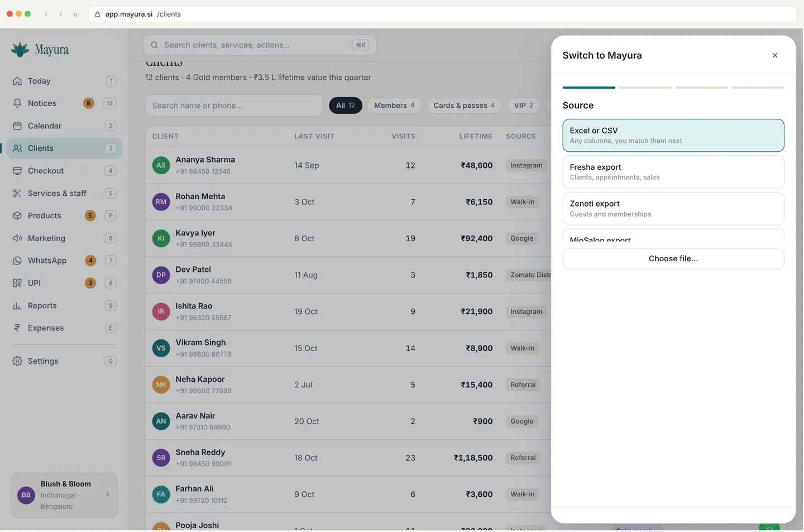Screen dimensions: 804x532
Task: Reload the page with the refresh button
Action: [x=75, y=15]
